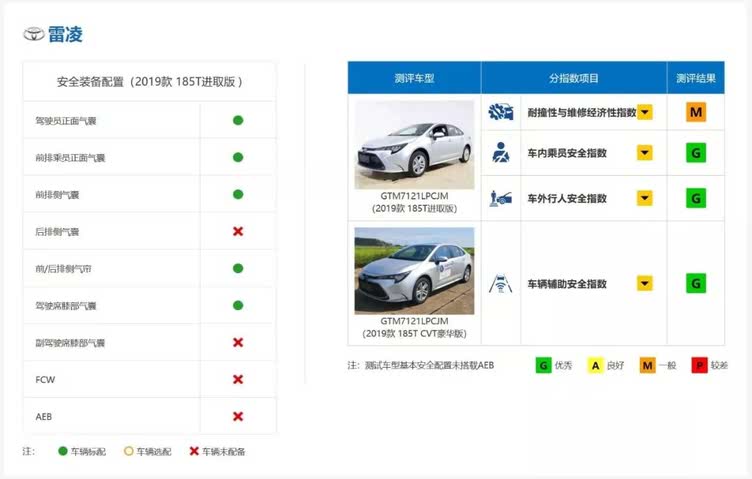The height and width of the screenshot is (479, 752).
Task: Click the M result badge for 耐撞性与维修经济性指数
Action: tap(695, 112)
